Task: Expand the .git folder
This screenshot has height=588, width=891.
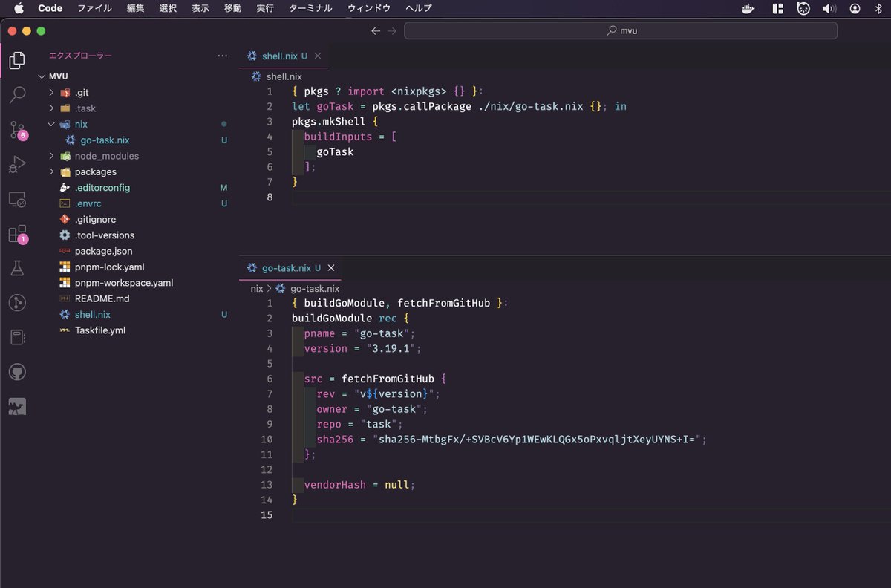Action: [x=51, y=93]
